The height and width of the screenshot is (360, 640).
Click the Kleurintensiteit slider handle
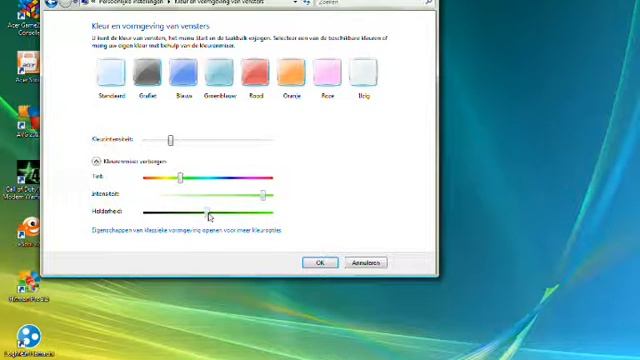171,140
